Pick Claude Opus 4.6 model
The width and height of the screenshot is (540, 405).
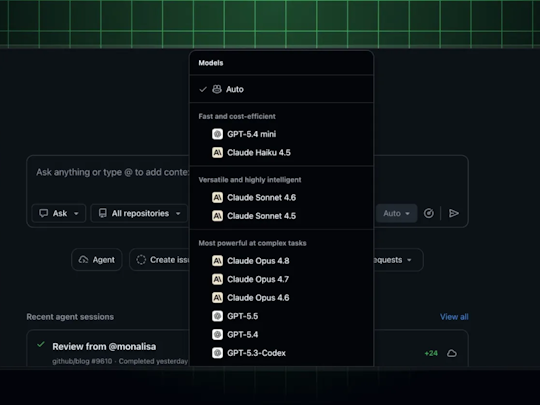pos(281,298)
